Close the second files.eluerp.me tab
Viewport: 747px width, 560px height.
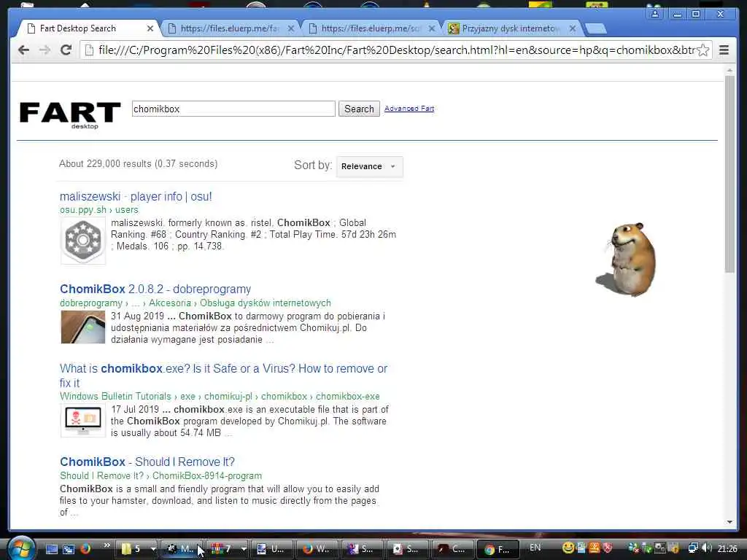(x=432, y=28)
